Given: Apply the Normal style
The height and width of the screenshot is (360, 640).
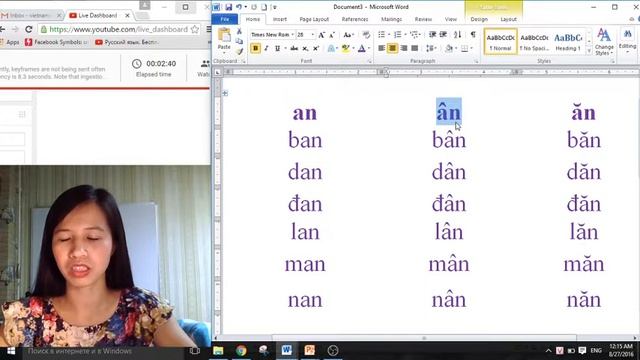Looking at the screenshot, I should click(500, 42).
